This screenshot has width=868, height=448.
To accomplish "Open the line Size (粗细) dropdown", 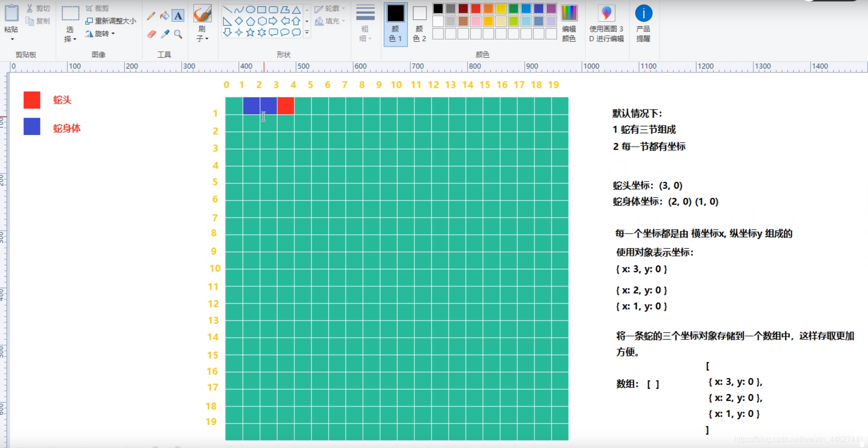I will (x=365, y=23).
